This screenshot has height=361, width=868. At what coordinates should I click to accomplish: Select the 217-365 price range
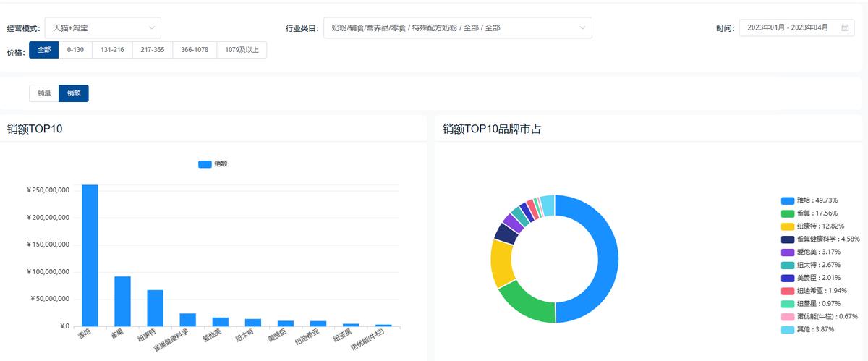153,50
